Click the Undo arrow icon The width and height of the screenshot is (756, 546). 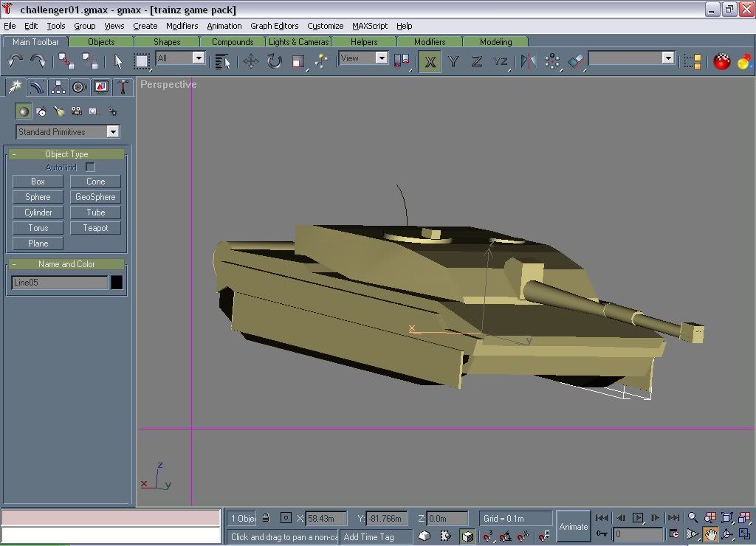tap(16, 61)
